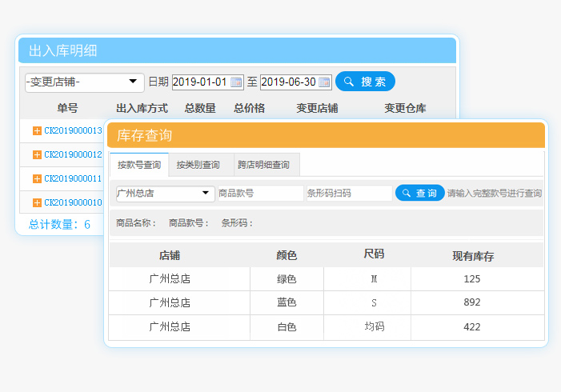The width and height of the screenshot is (561, 392).
Task: Switch to the 按款号查询 tab
Action: (139, 165)
